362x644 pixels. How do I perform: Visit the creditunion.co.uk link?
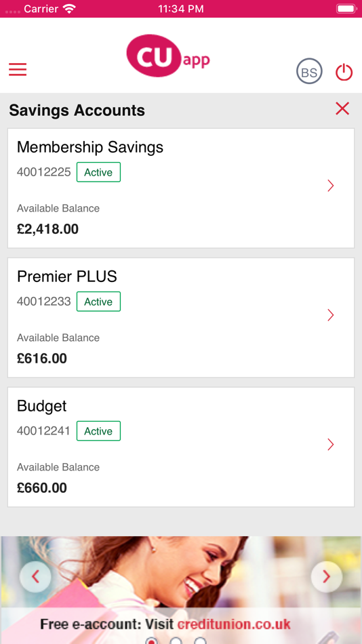click(234, 624)
